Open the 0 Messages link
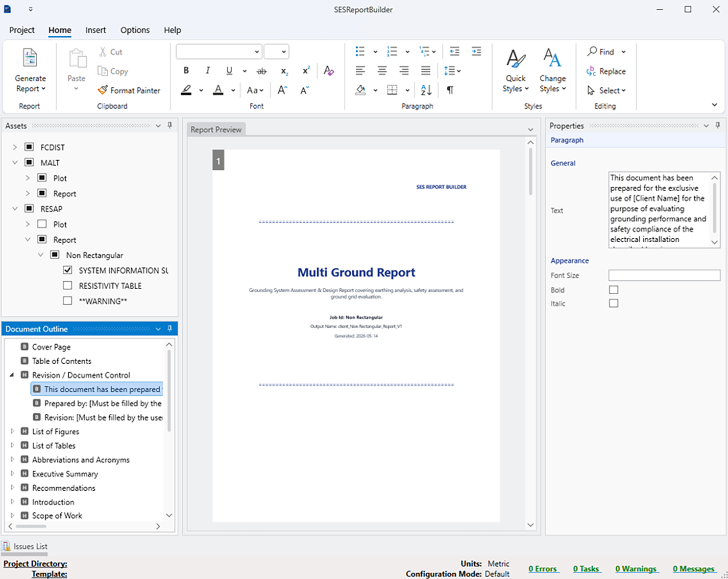The image size is (728, 579). 694,569
